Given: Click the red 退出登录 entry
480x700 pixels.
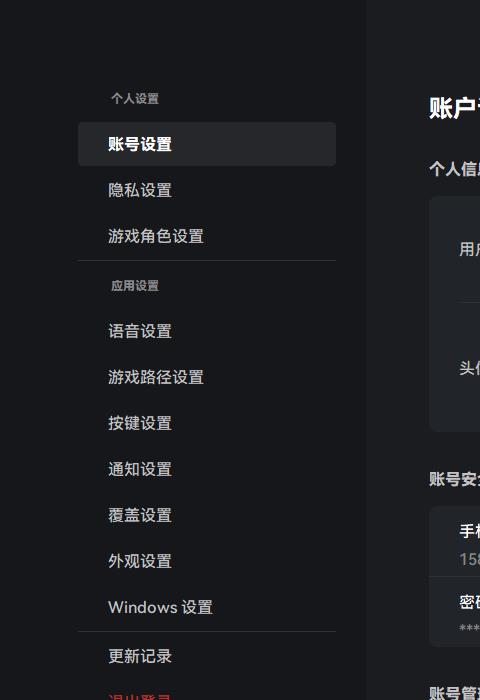Looking at the screenshot, I should click(139, 696).
